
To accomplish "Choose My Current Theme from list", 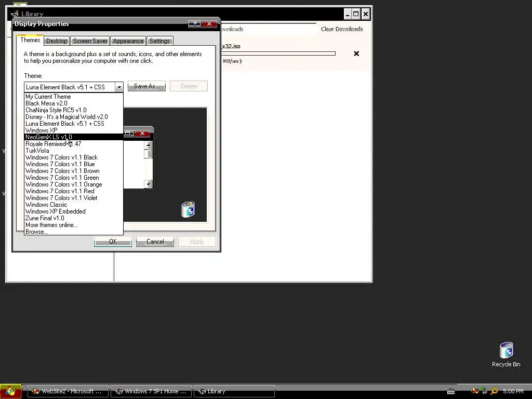I will point(74,97).
